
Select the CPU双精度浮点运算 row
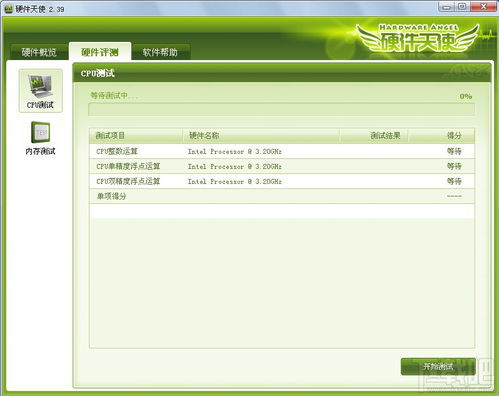tap(282, 181)
